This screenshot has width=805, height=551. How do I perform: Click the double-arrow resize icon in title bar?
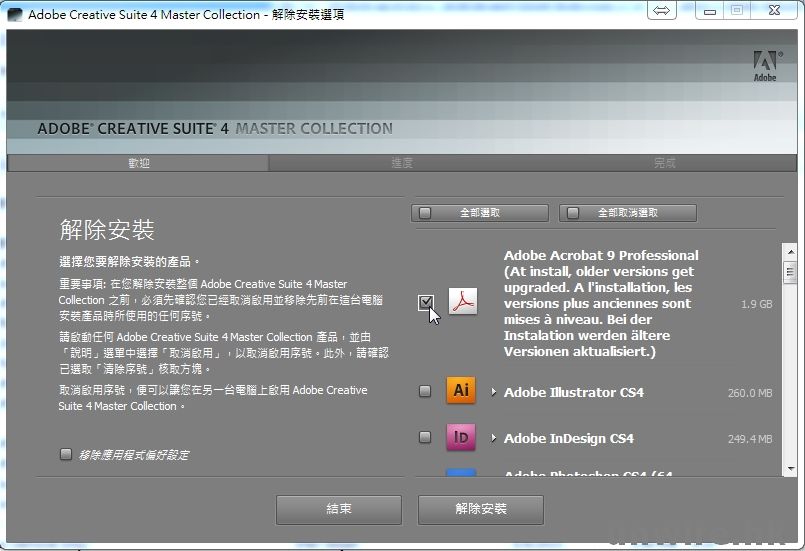662,10
